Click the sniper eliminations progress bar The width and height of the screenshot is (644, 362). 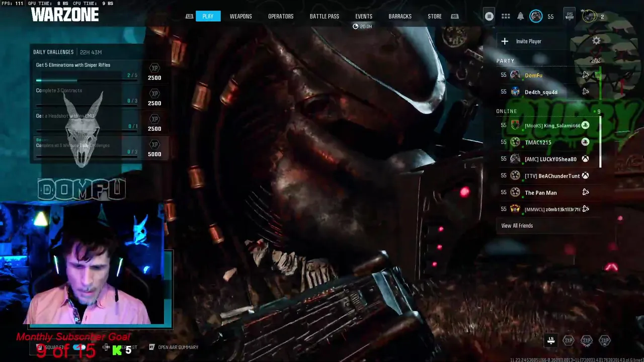tap(87, 80)
